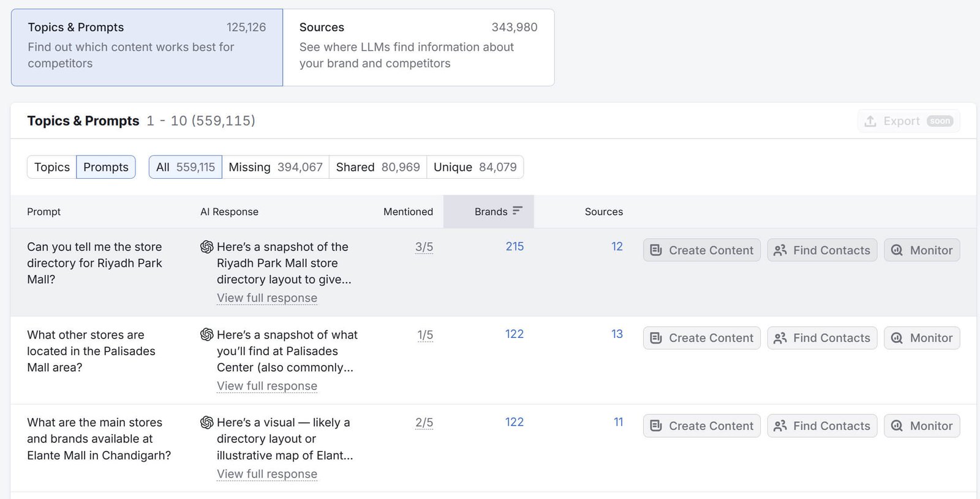The height and width of the screenshot is (499, 980).
Task: Open 215 brands count for Riyadh Park
Action: 514,246
